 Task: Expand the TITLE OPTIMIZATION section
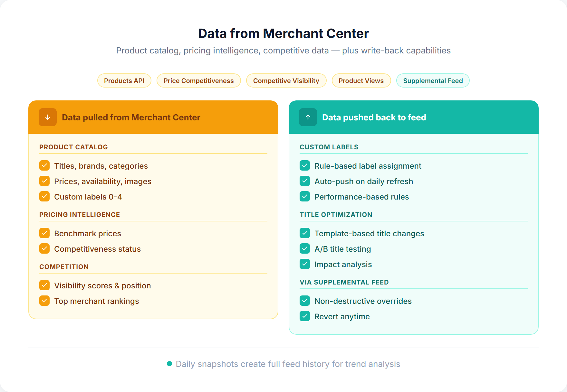pos(336,214)
